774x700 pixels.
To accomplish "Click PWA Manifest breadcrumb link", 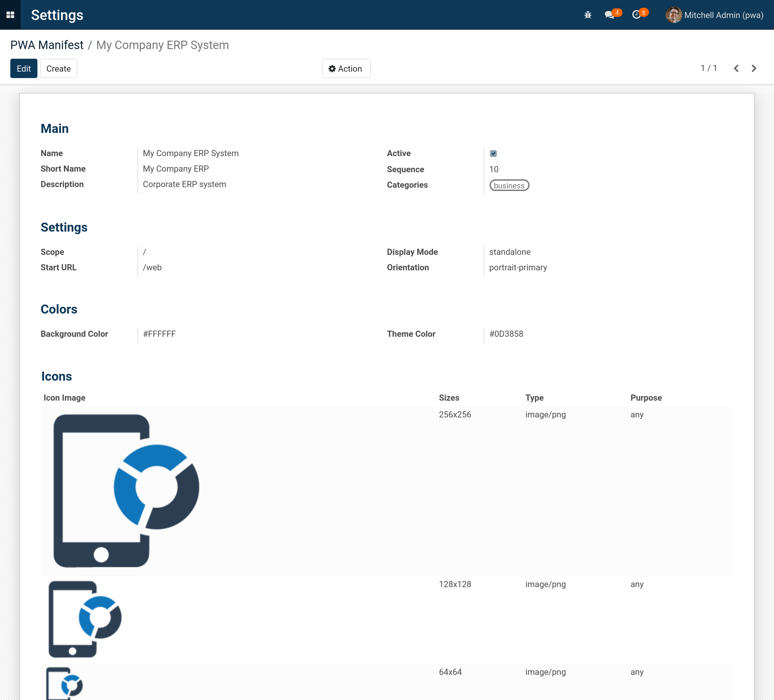I will (x=47, y=45).
